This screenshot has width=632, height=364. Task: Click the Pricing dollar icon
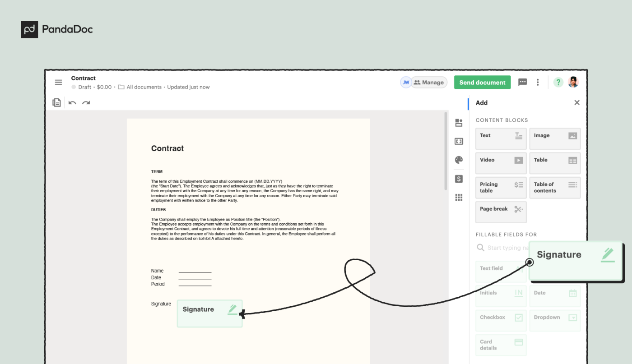click(x=458, y=179)
